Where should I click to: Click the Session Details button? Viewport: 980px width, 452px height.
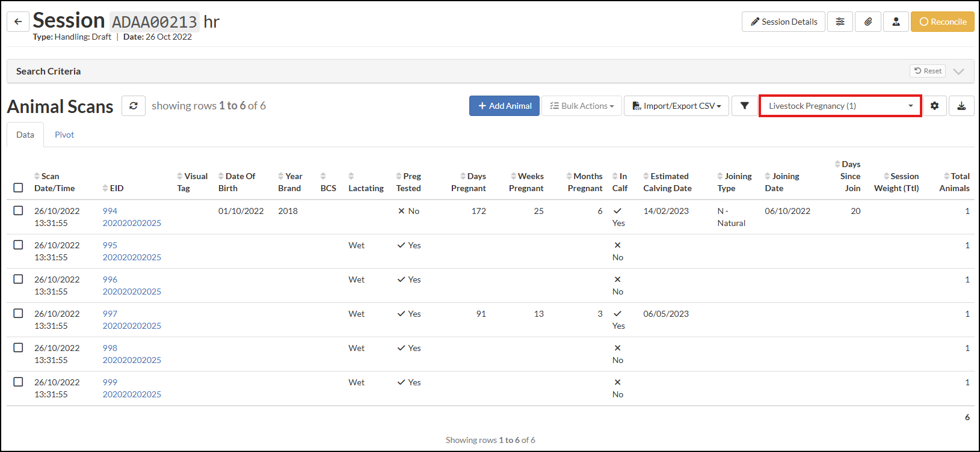coord(783,22)
